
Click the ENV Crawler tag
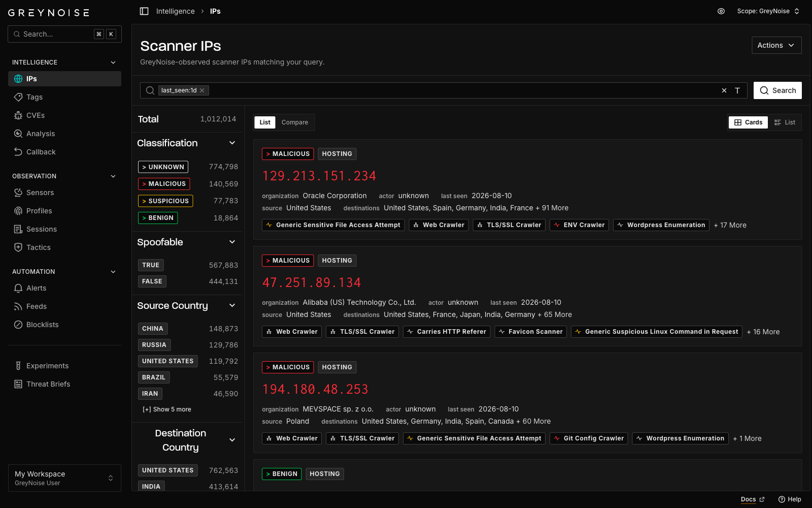pos(579,225)
